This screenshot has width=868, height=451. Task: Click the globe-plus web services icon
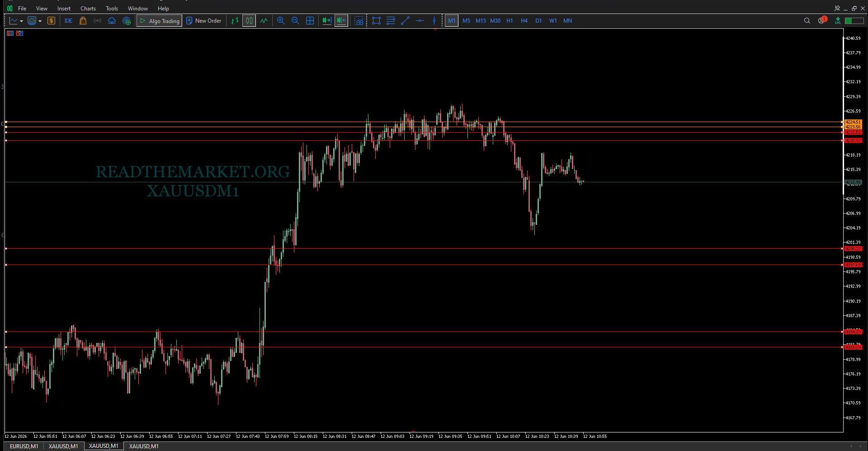[x=127, y=21]
